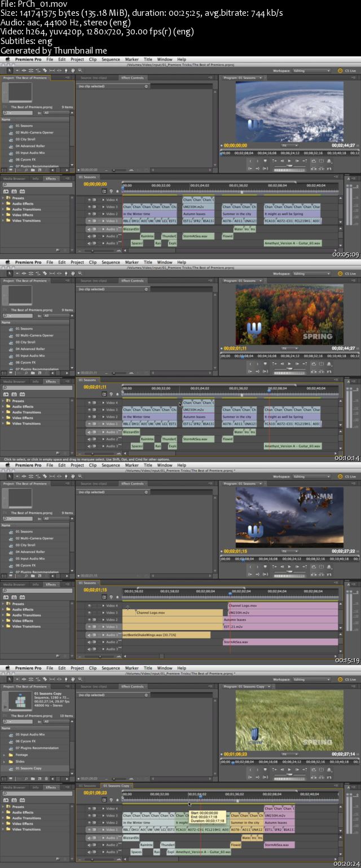Open the Sequence menu in the 00:05:09 frame

(111, 59)
